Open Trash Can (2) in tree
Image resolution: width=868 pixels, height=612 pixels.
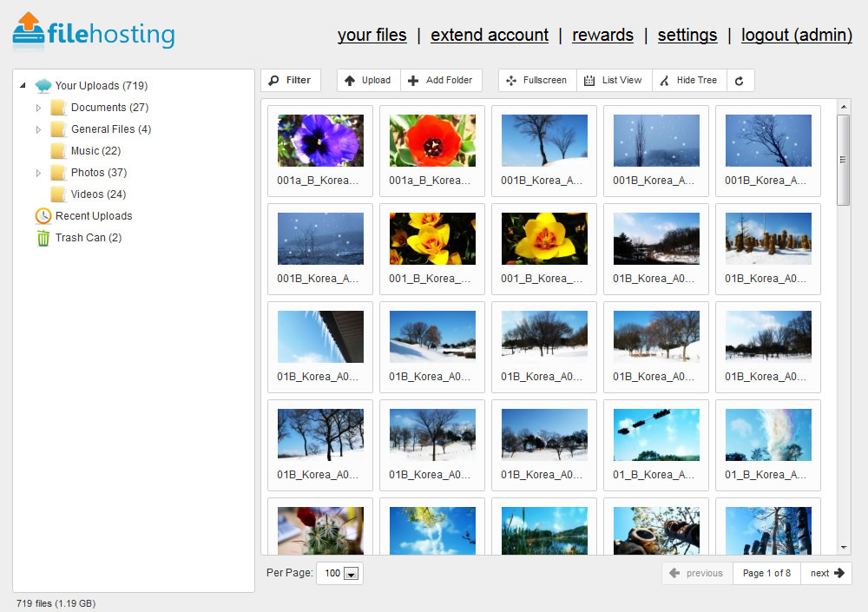[89, 238]
